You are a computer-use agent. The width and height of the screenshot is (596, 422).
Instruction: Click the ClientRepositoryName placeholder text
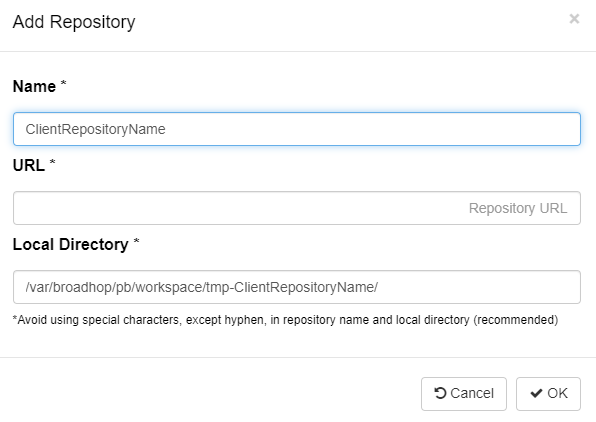95,129
